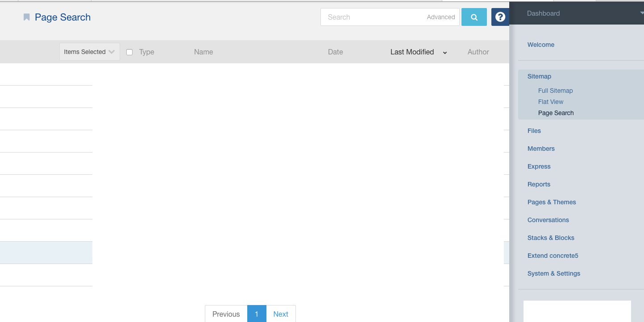Select page 1 in pagination

pyautogui.click(x=257, y=314)
